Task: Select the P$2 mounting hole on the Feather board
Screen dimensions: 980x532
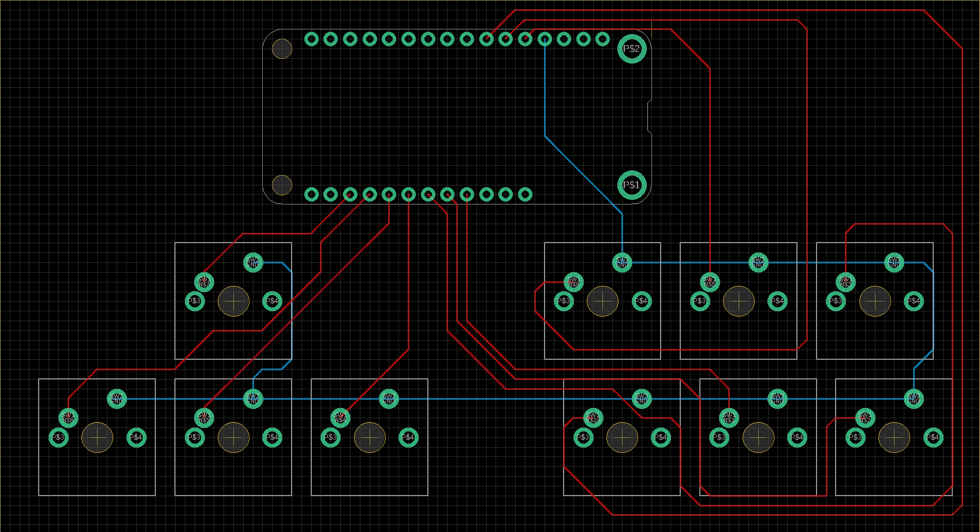Action: pyautogui.click(x=632, y=49)
